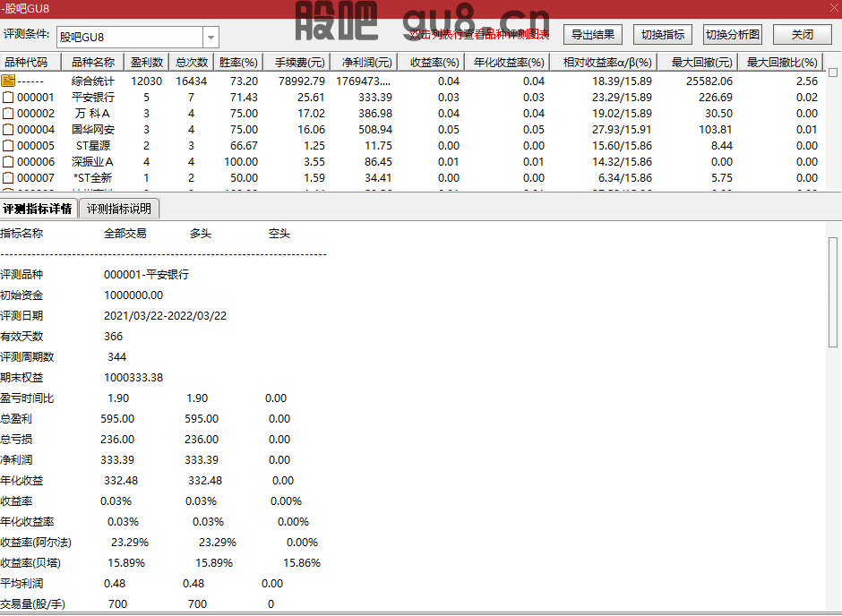Viewport: 842px width, 616px height.
Task: Click the 综合统计 summary folder icon
Action: point(8,81)
